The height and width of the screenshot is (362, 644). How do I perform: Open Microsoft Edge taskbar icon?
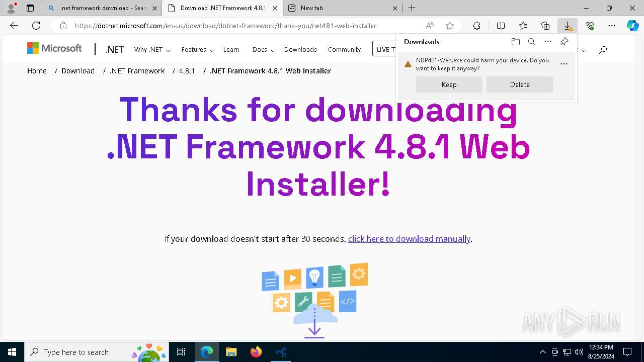pyautogui.click(x=207, y=352)
